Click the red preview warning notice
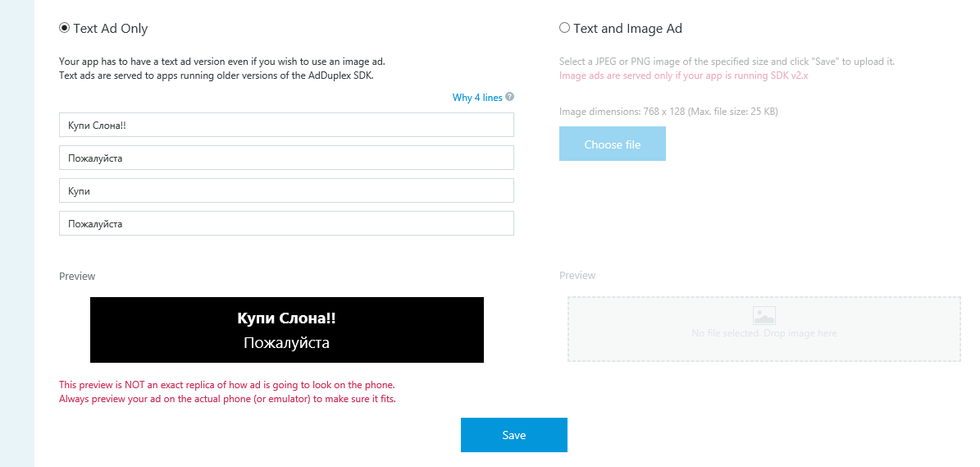The image size is (980, 467). [x=227, y=392]
